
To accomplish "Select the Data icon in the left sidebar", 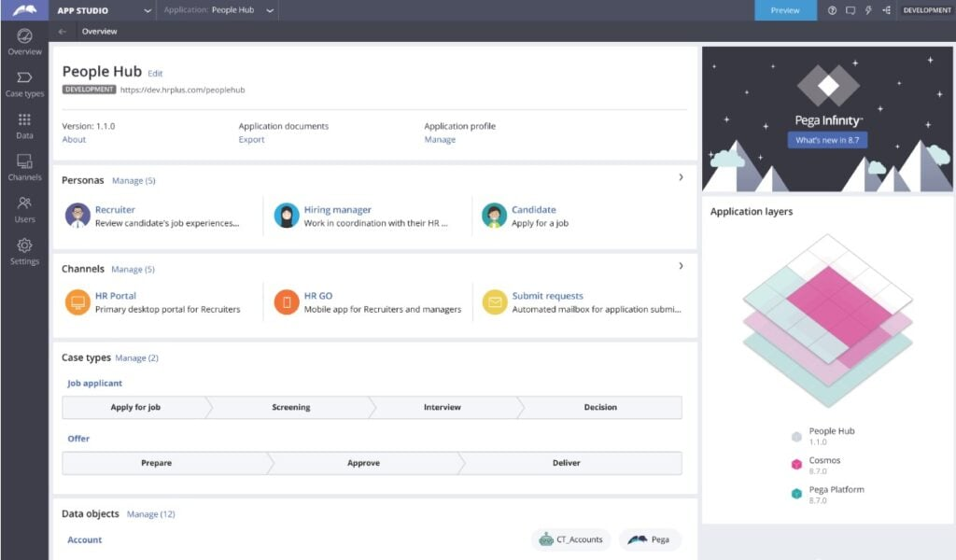I will (24, 124).
